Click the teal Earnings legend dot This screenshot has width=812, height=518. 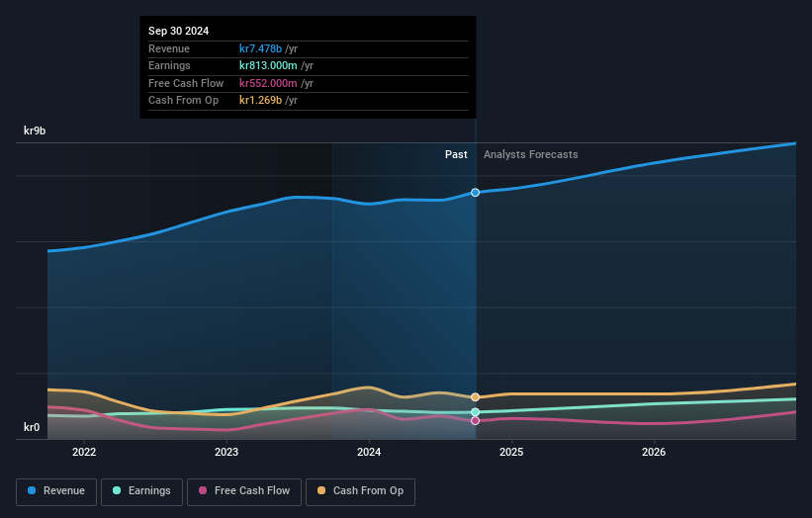[117, 490]
